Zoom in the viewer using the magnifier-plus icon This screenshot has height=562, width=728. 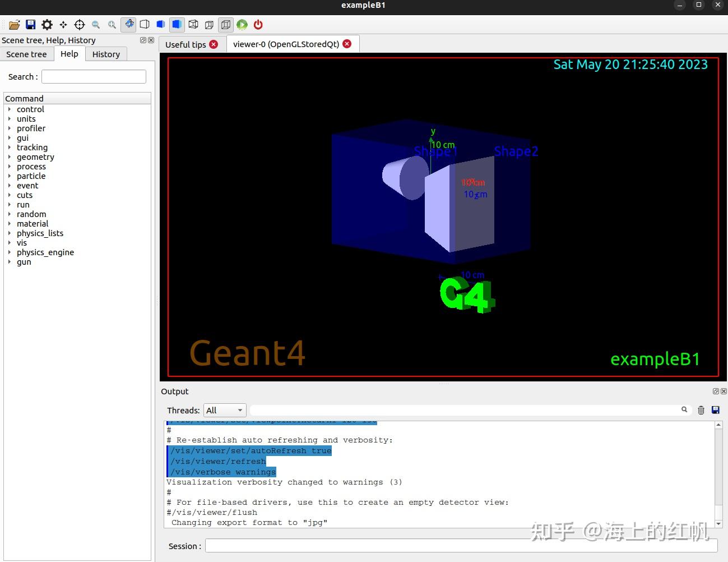(112, 25)
